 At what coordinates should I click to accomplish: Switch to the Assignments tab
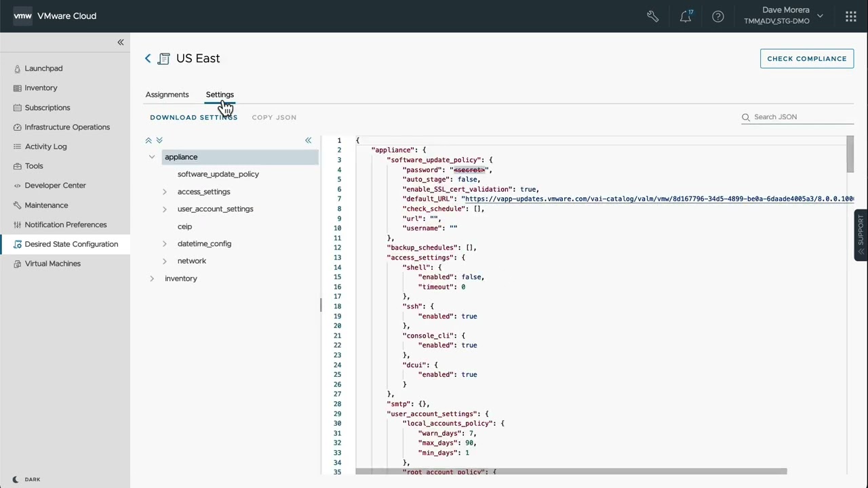pyautogui.click(x=167, y=95)
